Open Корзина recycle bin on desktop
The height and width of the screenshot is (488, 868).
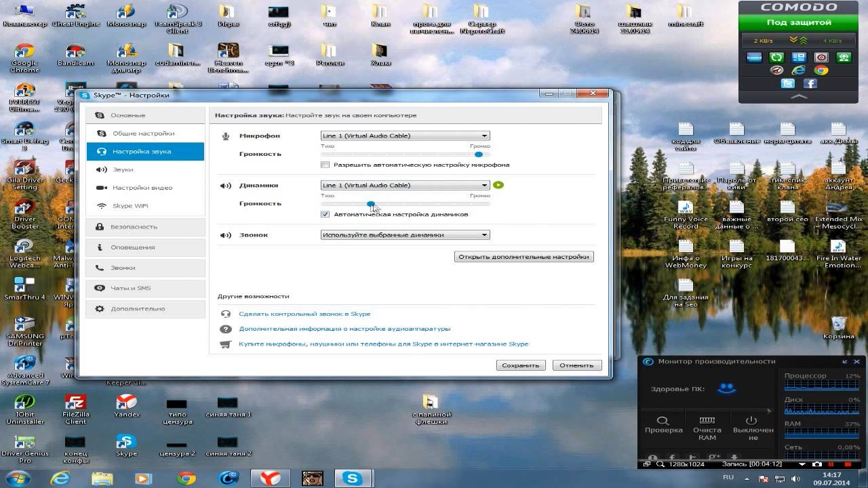pyautogui.click(x=839, y=327)
